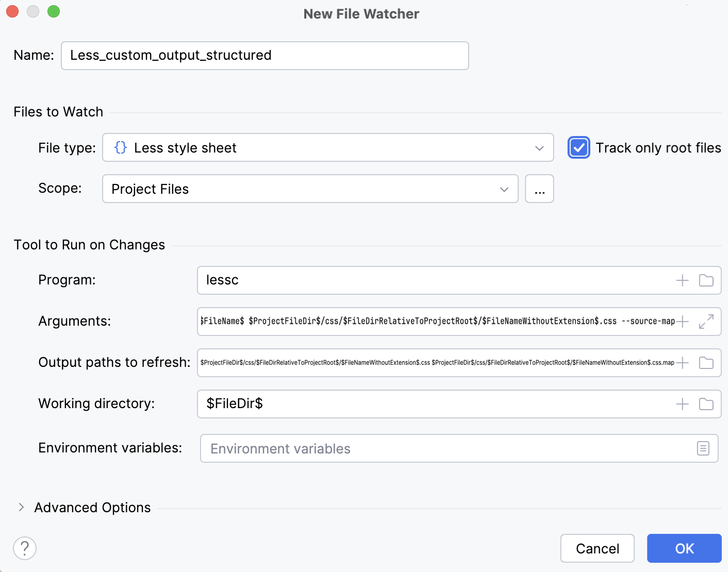
Task: Insert a macro into Output paths to refresh
Action: point(682,362)
